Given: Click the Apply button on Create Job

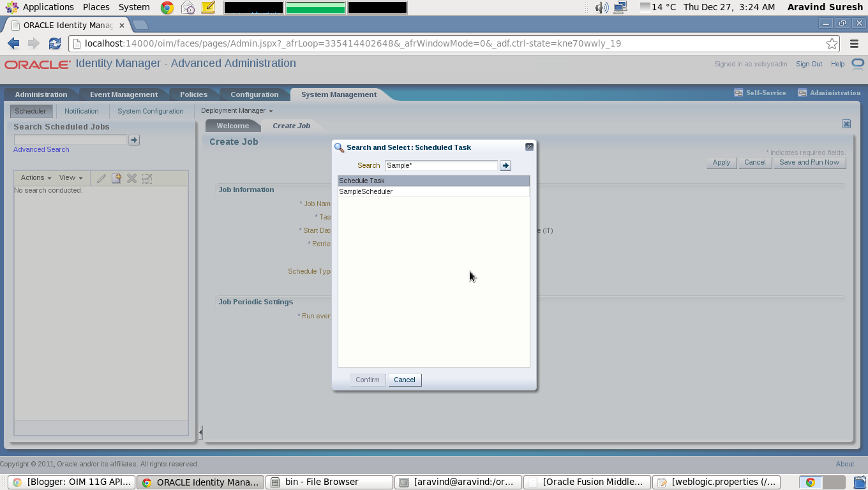Looking at the screenshot, I should 721,162.
